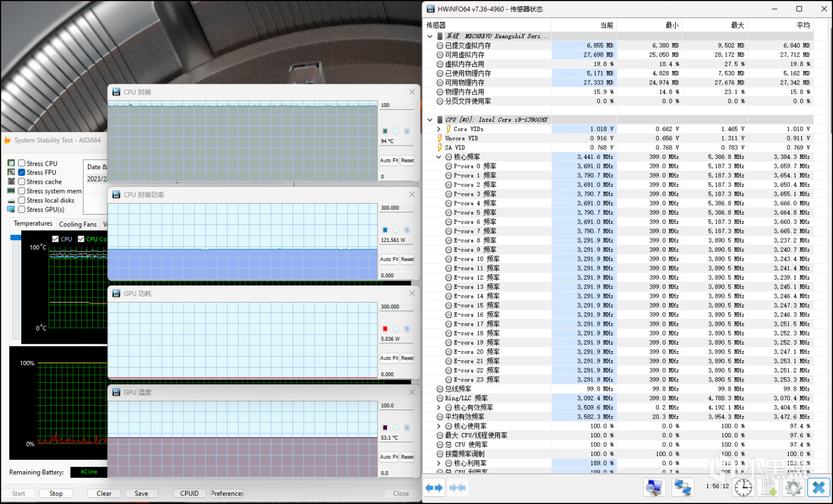
Task: Click dark purple swatch in GPU 温度 graph
Action: pos(385,428)
